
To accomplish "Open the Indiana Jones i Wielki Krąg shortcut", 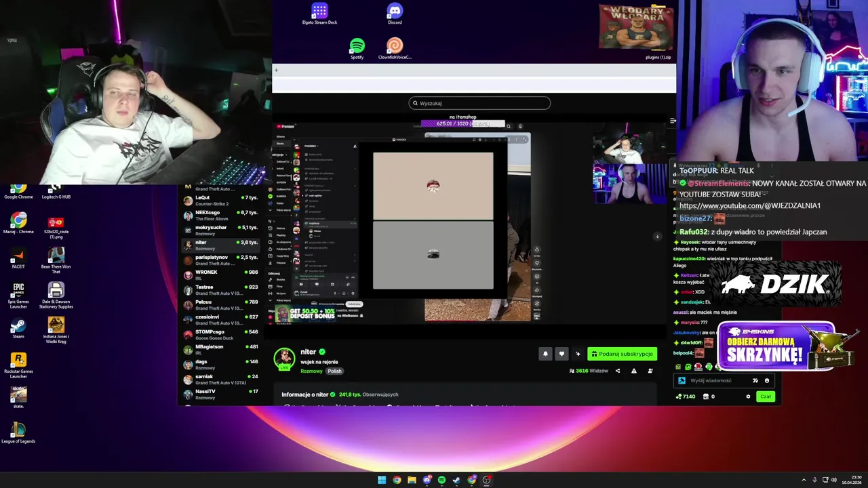I will pos(56,330).
